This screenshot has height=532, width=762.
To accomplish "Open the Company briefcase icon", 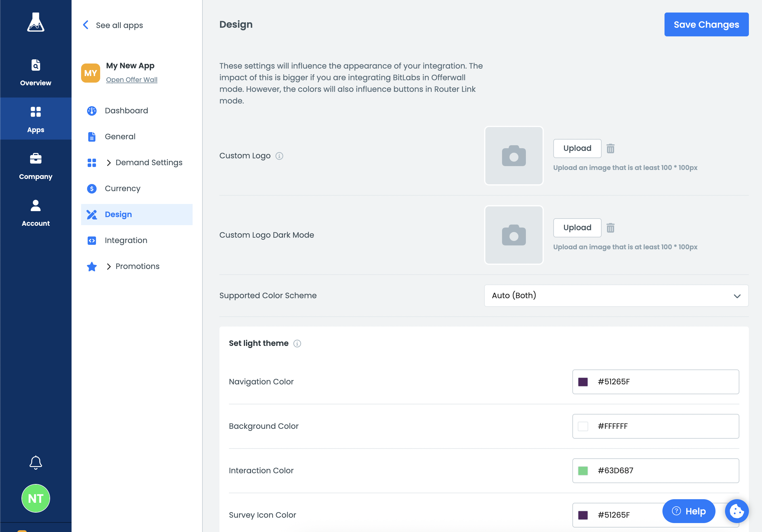I will click(35, 158).
